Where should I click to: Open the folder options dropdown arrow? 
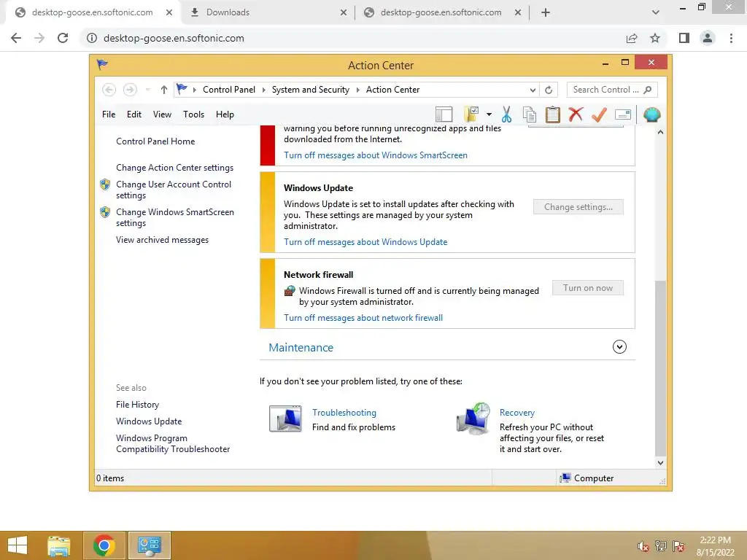pos(489,114)
